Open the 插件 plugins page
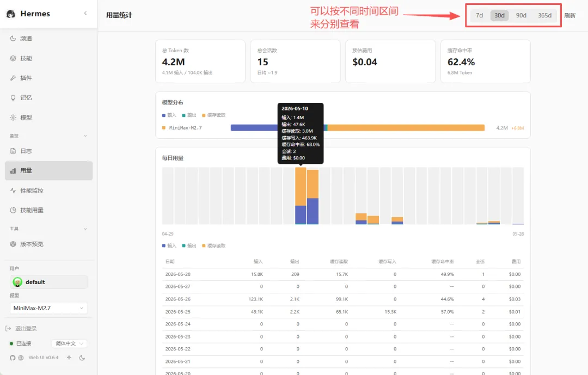Image resolution: width=588 pixels, height=375 pixels. tap(49, 78)
